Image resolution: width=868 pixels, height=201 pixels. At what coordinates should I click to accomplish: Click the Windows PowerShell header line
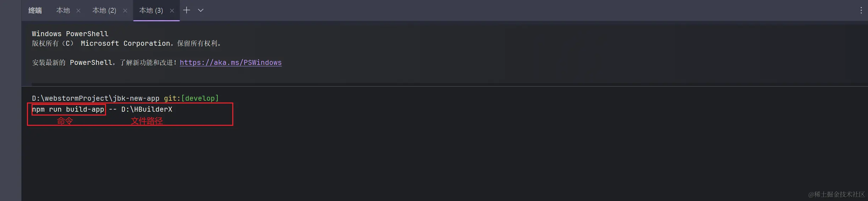pos(70,34)
